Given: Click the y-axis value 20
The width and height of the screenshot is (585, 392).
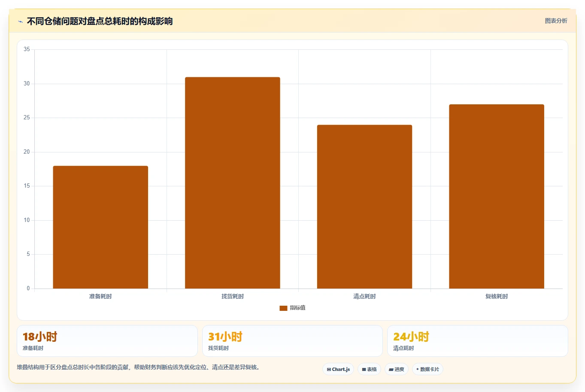Looking at the screenshot, I should pyautogui.click(x=27, y=152).
